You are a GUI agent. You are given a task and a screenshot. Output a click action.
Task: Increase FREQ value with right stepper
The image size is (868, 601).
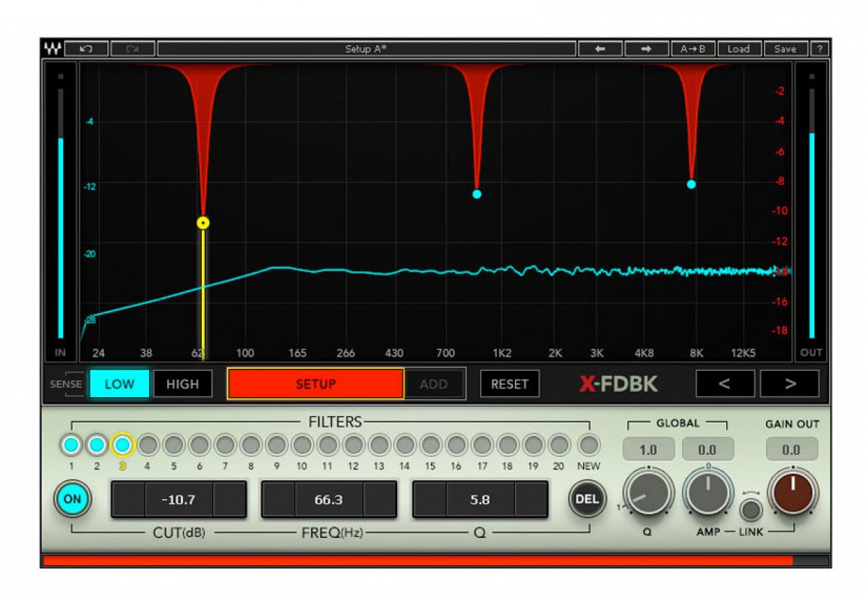pos(380,499)
